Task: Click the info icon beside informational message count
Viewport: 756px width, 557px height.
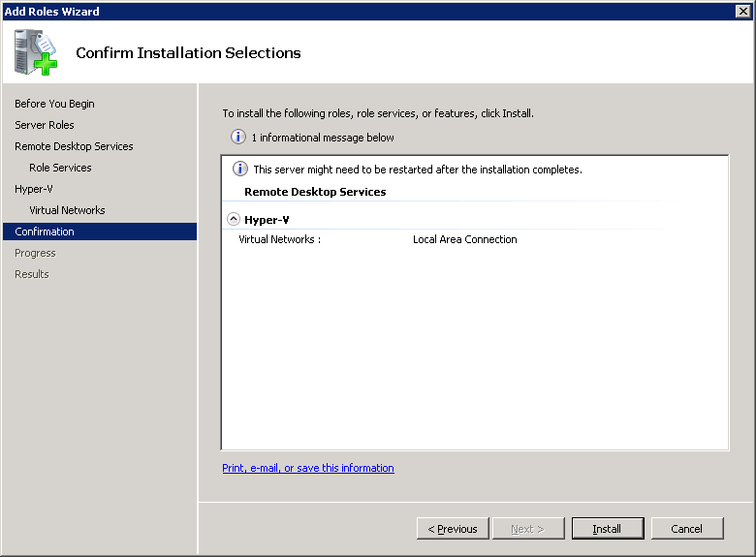Action: point(237,138)
